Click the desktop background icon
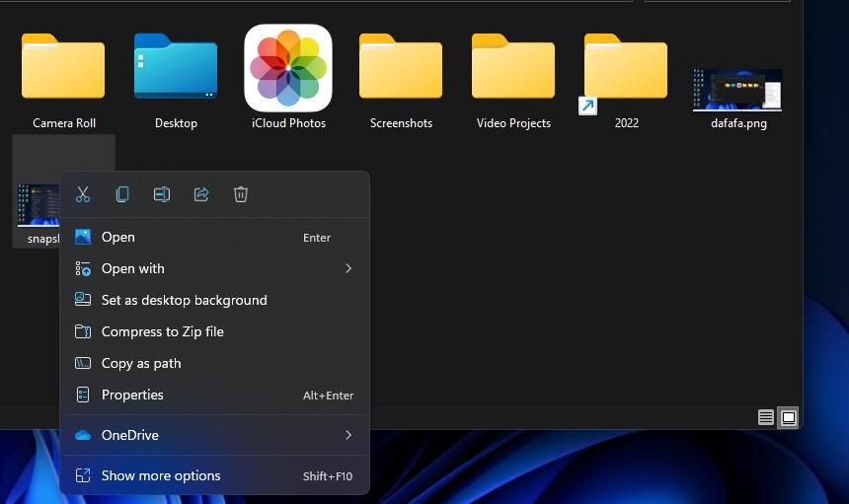The image size is (849, 504). pos(83,299)
